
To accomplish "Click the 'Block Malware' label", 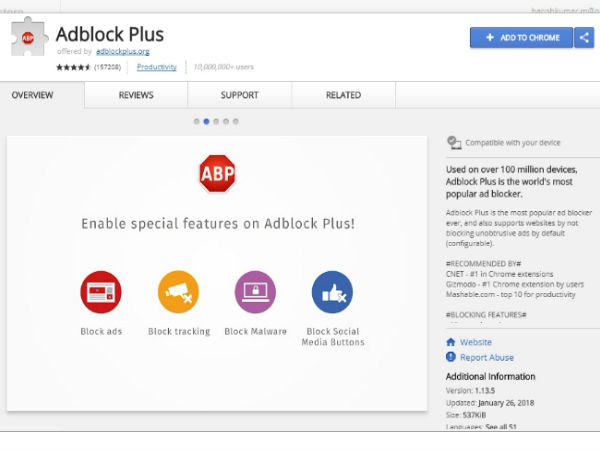I will tap(255, 331).
